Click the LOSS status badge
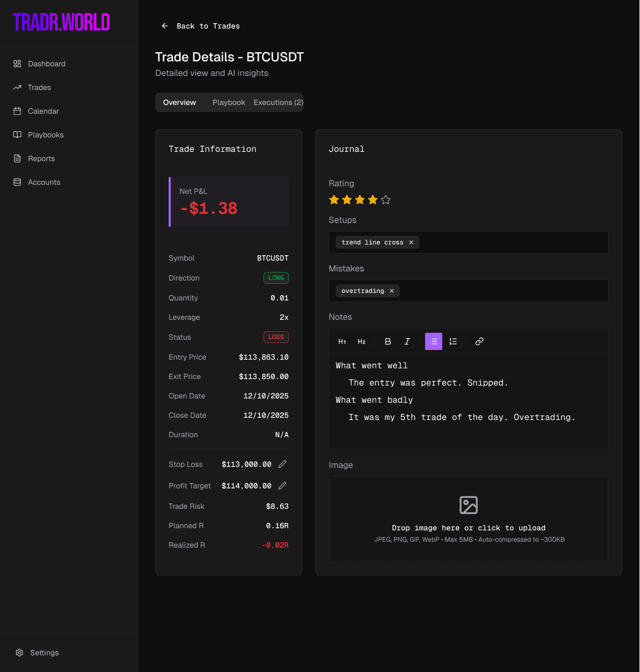Image resolution: width=640 pixels, height=672 pixels. [x=276, y=337]
